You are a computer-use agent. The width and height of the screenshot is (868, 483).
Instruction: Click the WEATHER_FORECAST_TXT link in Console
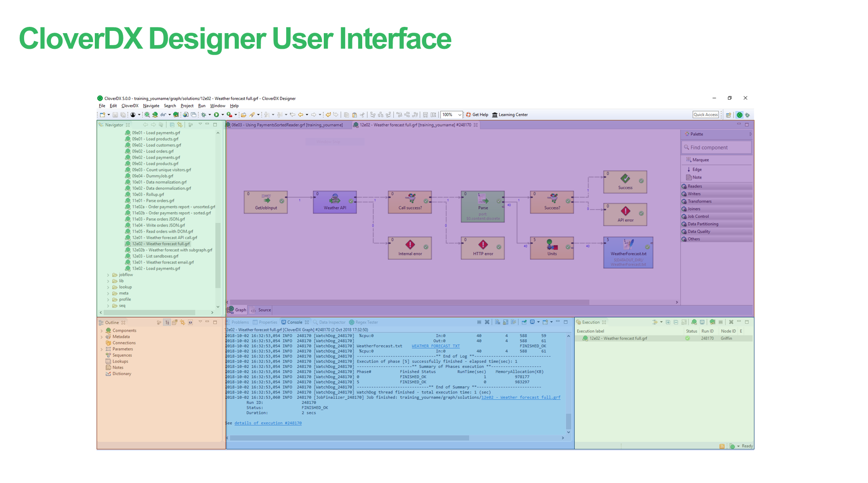tap(436, 346)
